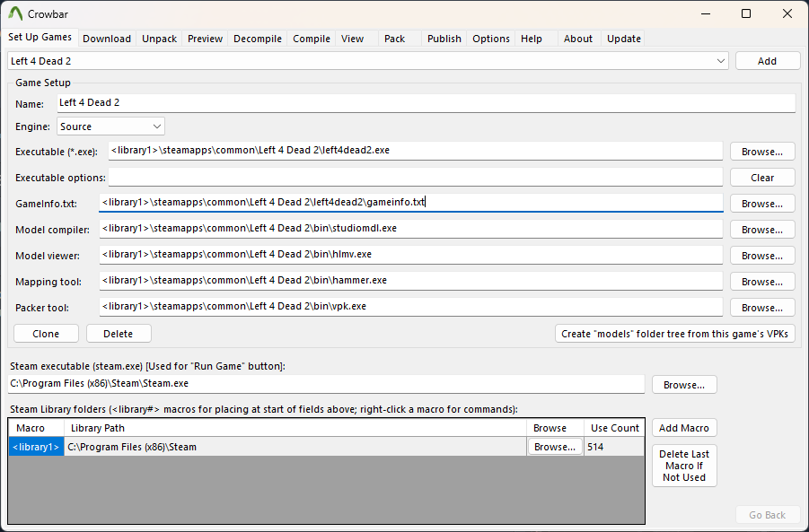
Task: Show the About tab
Action: pyautogui.click(x=578, y=39)
